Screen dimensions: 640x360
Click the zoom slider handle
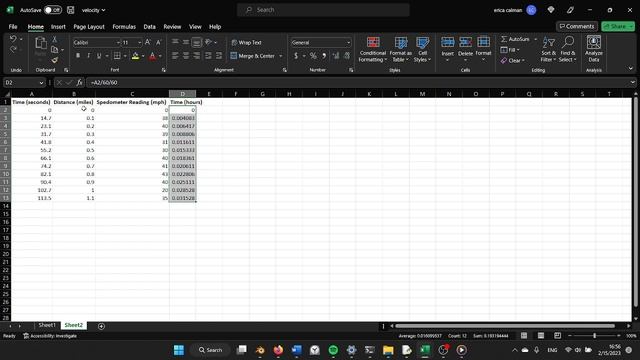click(594, 336)
